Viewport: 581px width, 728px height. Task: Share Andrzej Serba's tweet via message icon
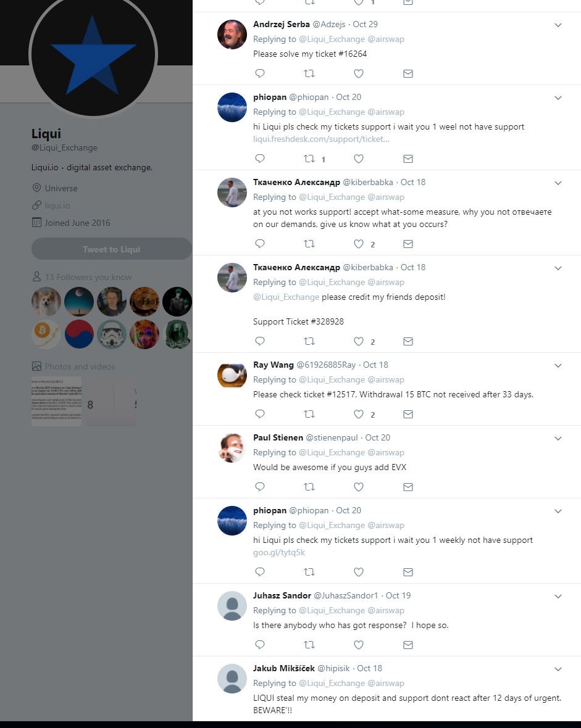(x=408, y=74)
